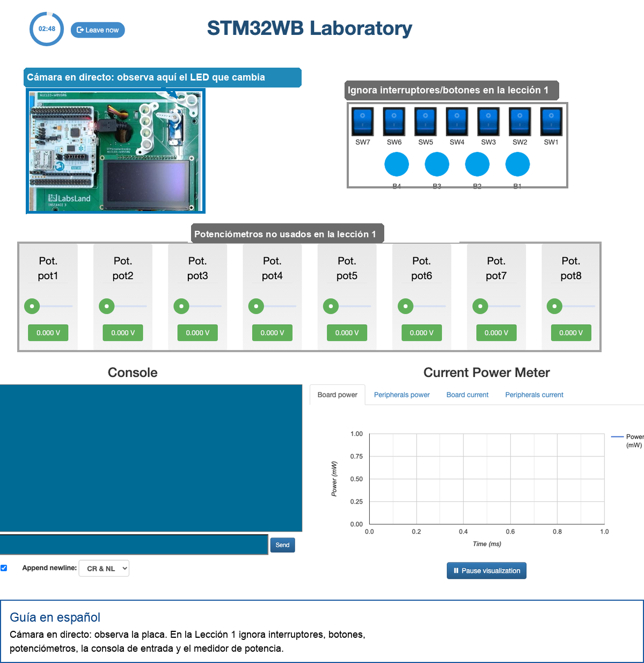Screen dimensions: 644x663
Task: Click pot5 voltage readout 0.000 V
Action: coord(347,333)
